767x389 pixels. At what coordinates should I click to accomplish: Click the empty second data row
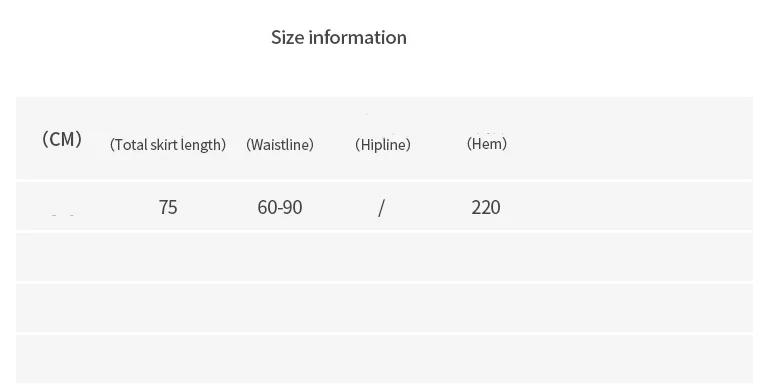[384, 257]
